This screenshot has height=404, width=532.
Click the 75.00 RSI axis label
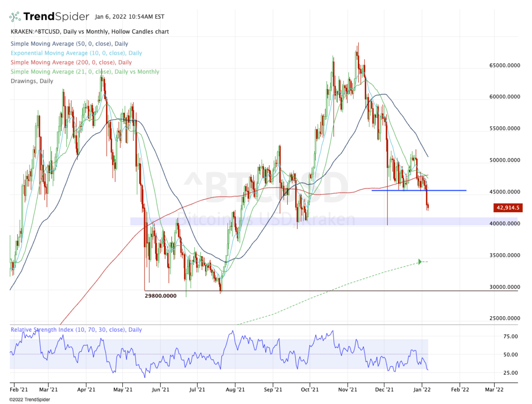coord(499,337)
